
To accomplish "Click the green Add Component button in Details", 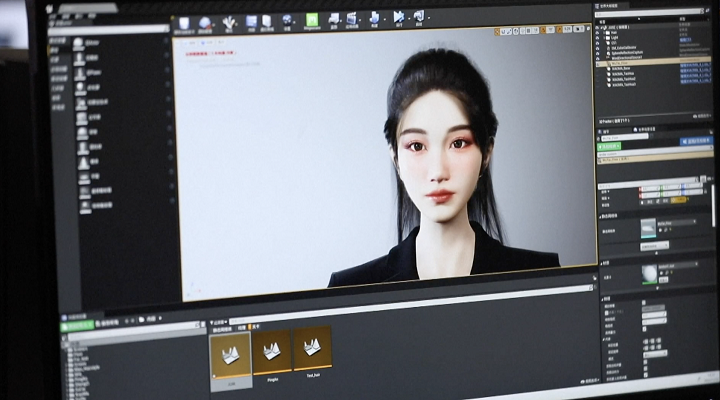I will (613, 146).
